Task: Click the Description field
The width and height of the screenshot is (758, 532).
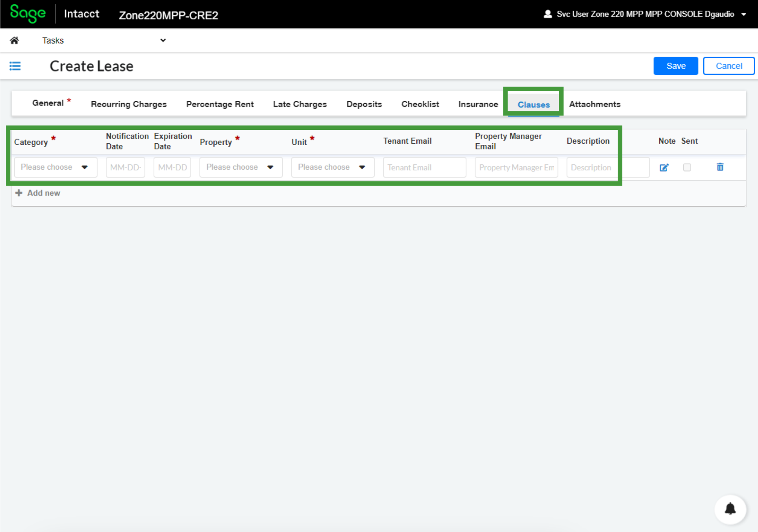Action: pyautogui.click(x=608, y=167)
